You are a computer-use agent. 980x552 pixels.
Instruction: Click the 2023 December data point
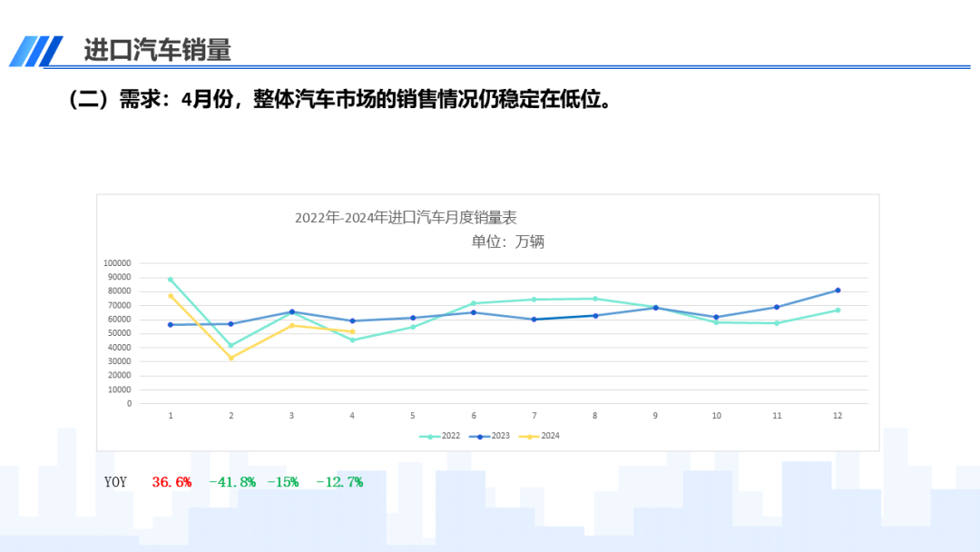click(838, 291)
